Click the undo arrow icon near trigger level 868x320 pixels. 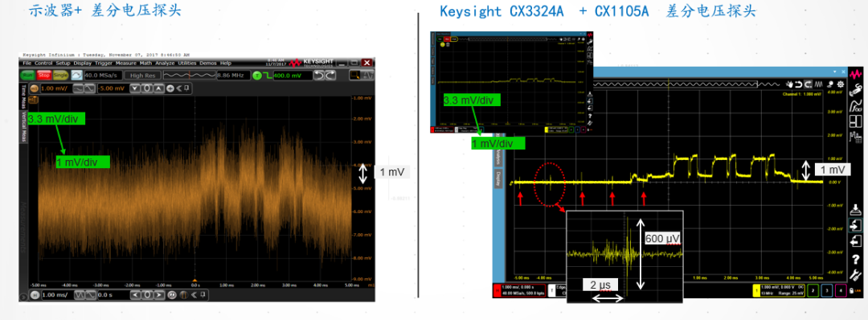pos(319,76)
